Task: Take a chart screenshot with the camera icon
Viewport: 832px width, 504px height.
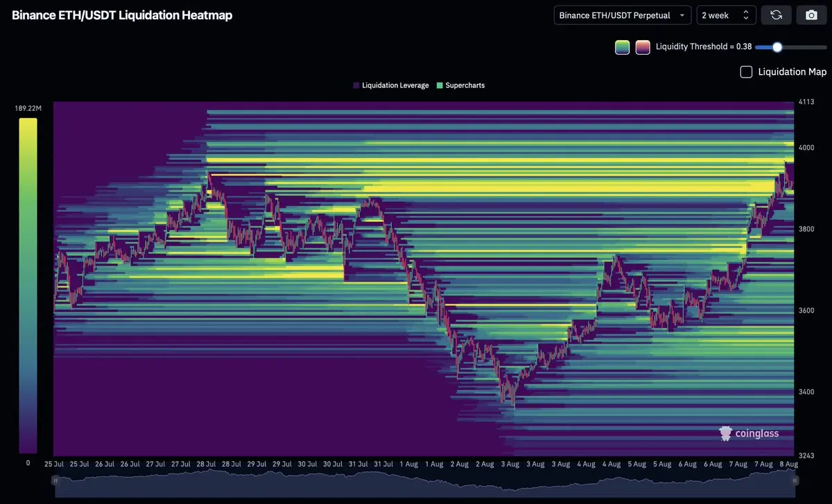Action: pyautogui.click(x=811, y=15)
